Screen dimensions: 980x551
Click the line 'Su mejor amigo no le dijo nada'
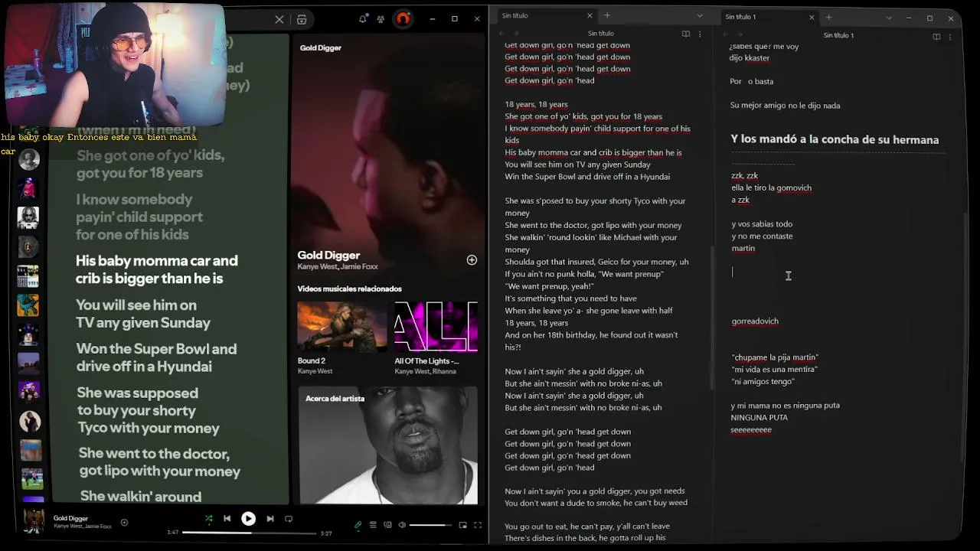785,106
